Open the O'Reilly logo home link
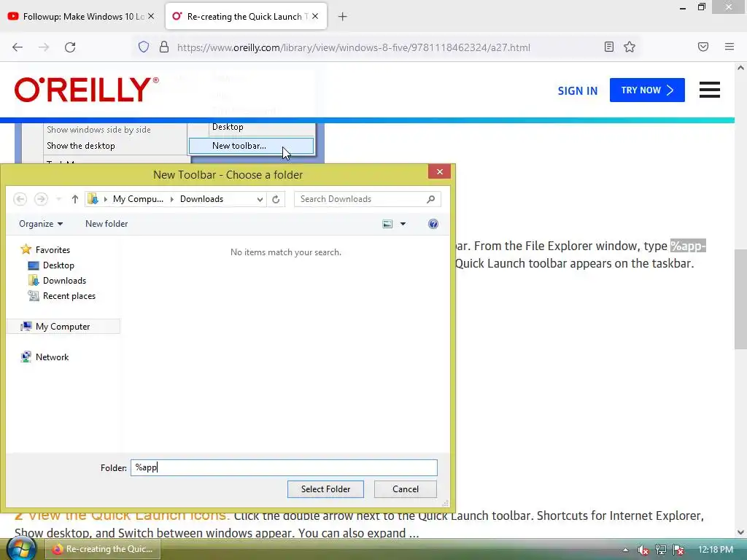 (87, 90)
